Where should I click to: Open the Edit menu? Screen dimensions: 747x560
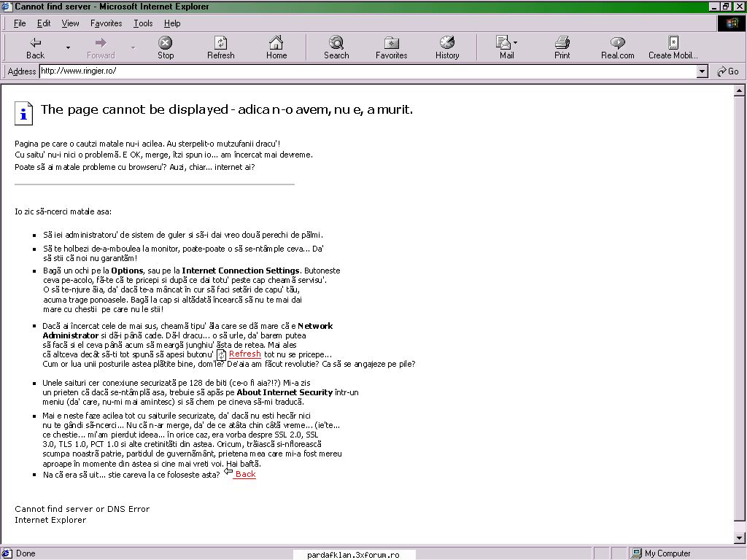[x=43, y=23]
